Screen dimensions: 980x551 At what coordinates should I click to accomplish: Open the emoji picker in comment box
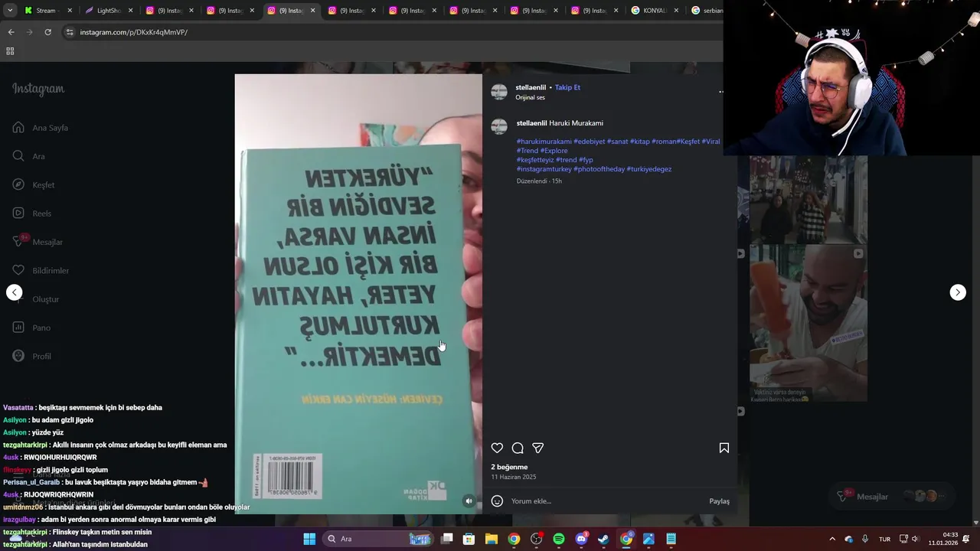(497, 501)
